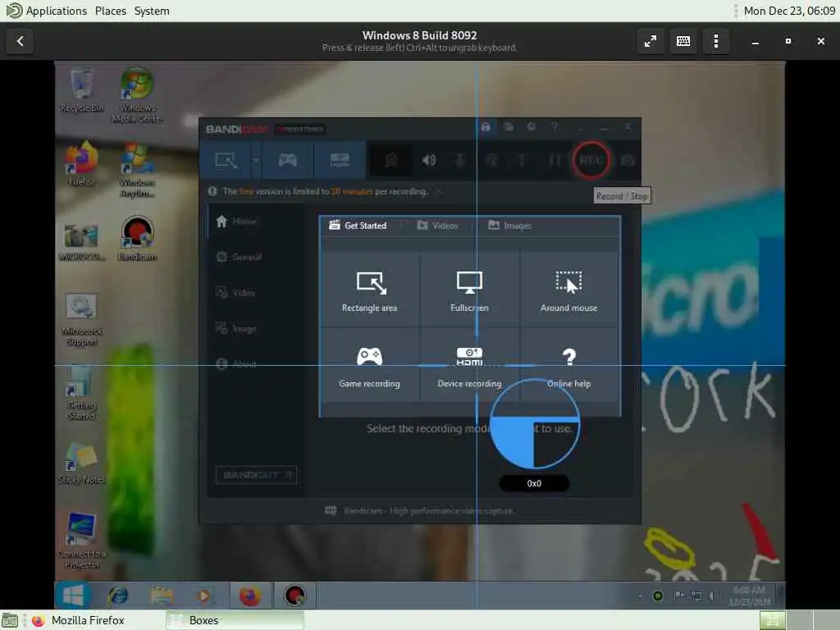Image resolution: width=840 pixels, height=630 pixels.
Task: Click the UNREGISTERED label in Bandicam
Action: tap(300, 129)
